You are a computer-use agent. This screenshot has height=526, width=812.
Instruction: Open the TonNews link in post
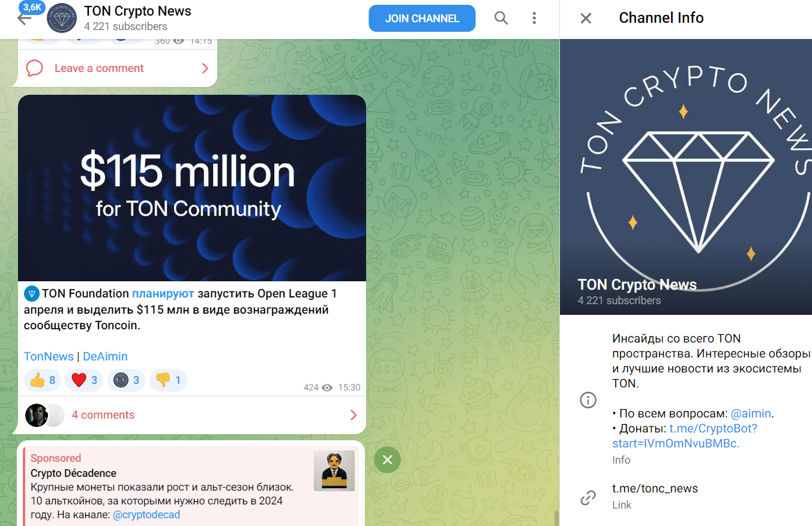click(49, 356)
